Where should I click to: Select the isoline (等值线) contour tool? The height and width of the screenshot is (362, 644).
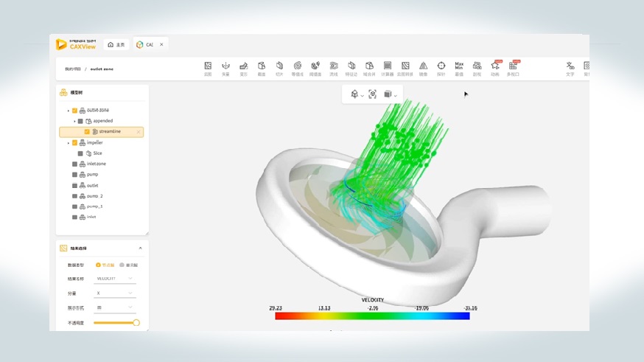tap(297, 69)
